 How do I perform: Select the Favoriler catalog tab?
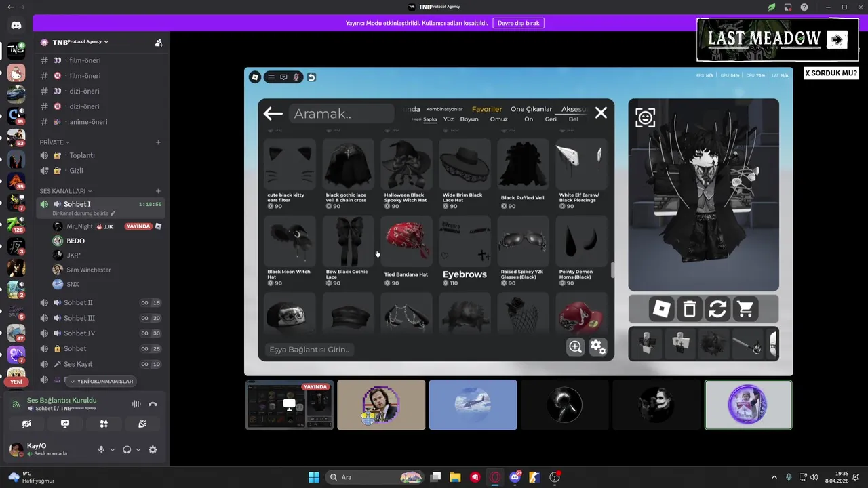click(x=487, y=109)
